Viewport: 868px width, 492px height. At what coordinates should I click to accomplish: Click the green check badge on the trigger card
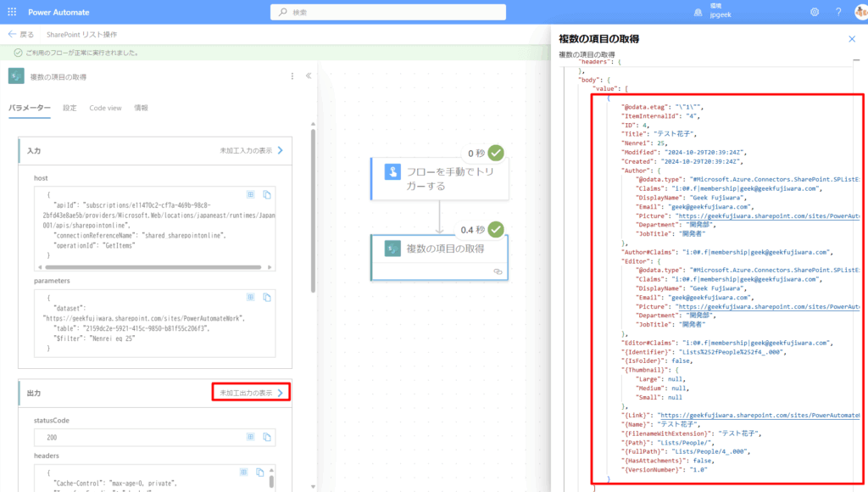pyautogui.click(x=496, y=153)
